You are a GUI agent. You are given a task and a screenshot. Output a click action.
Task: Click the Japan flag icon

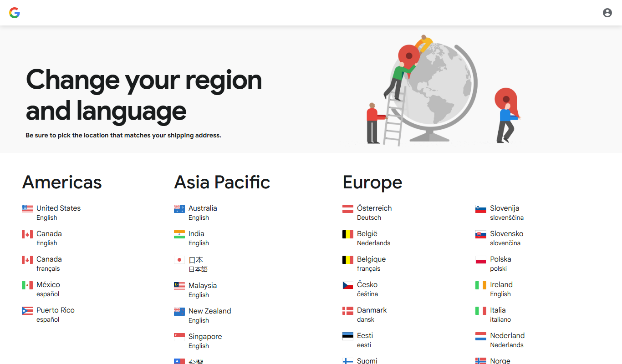pos(179,260)
